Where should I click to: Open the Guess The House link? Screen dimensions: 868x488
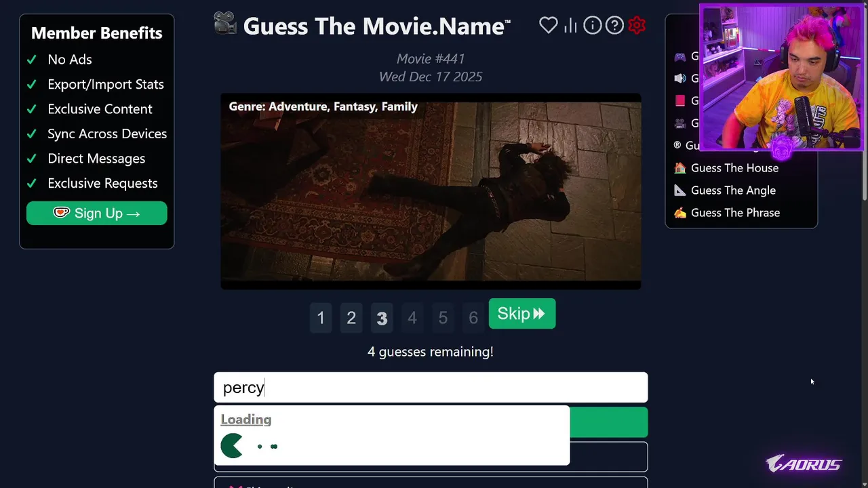(x=734, y=168)
